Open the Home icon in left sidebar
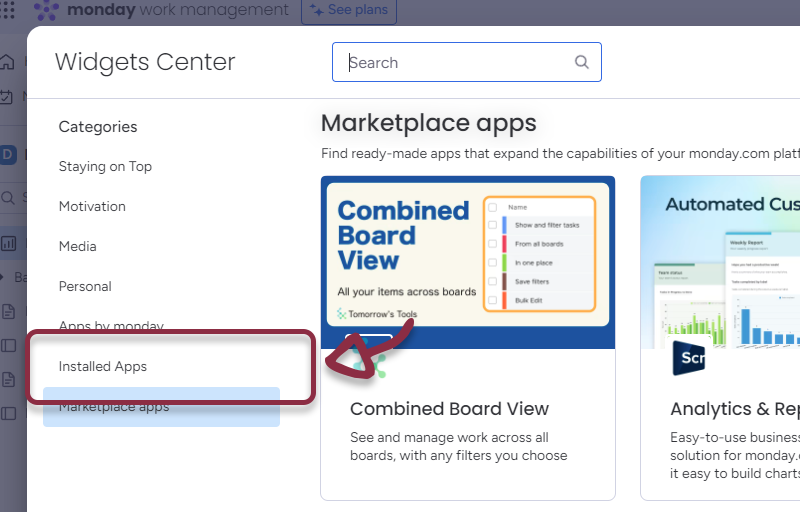Image resolution: width=800 pixels, height=512 pixels. tap(7, 62)
